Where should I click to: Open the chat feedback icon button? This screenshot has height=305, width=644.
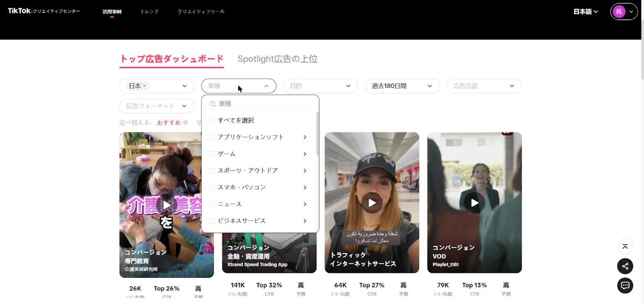[x=625, y=285]
